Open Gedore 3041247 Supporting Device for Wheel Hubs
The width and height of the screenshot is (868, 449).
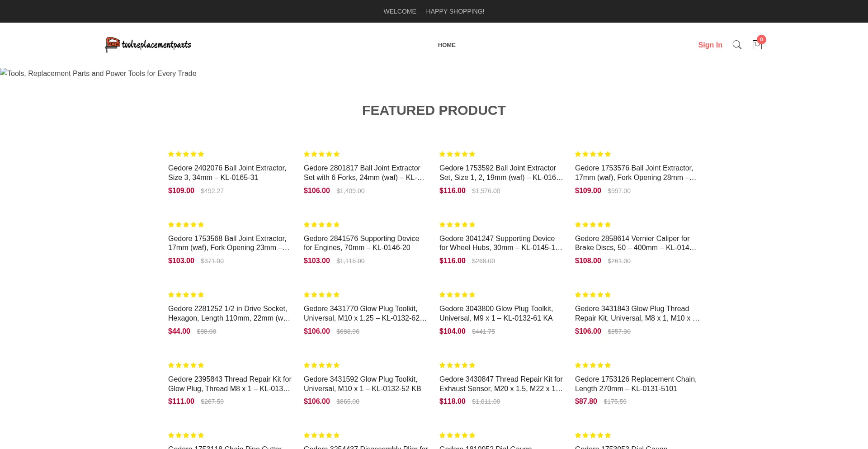click(x=501, y=243)
